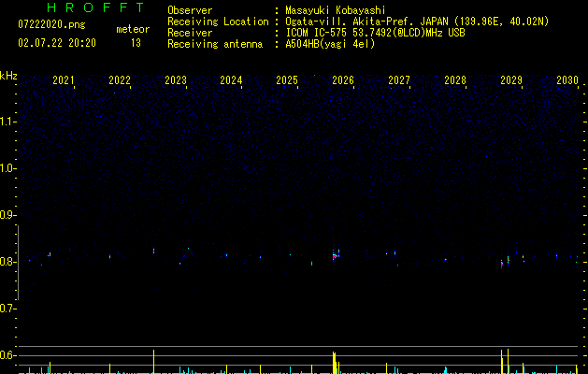Select the filename 07222020.png

(51, 24)
